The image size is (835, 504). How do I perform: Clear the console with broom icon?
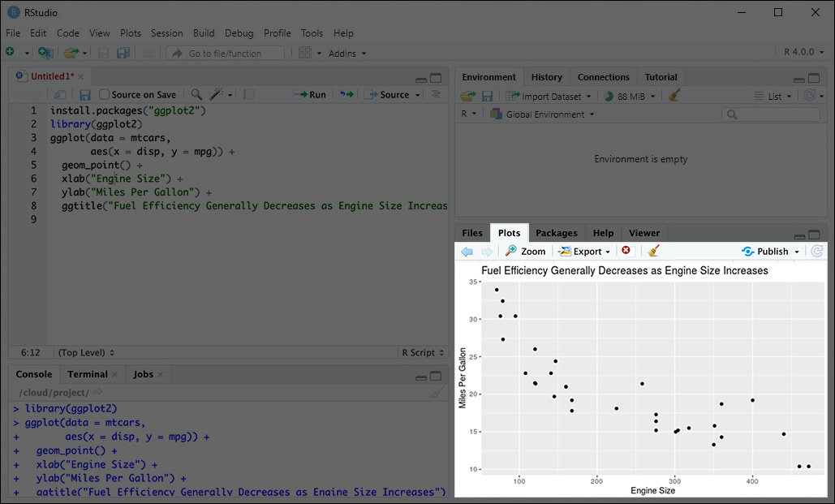click(x=437, y=393)
